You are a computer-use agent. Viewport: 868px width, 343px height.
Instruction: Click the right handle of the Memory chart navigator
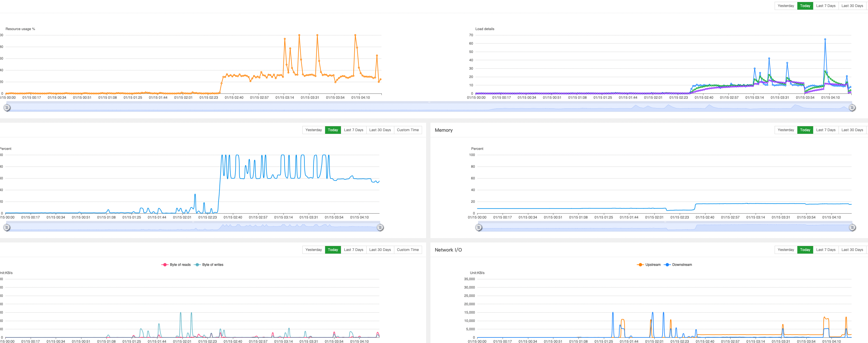coord(853,228)
